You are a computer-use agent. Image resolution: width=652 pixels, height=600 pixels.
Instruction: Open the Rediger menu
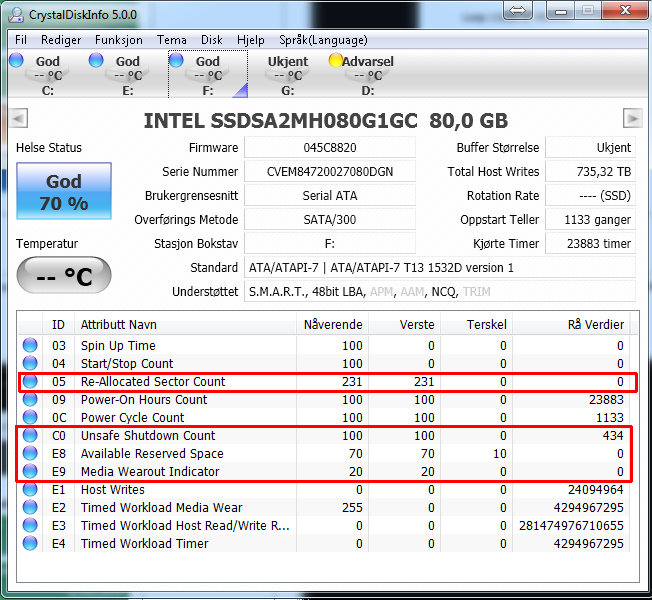(61, 40)
